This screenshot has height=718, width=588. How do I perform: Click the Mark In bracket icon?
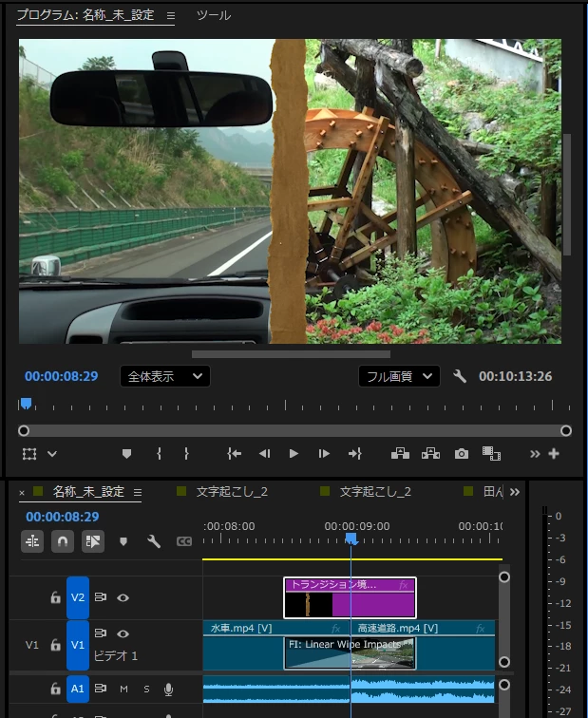(159, 454)
